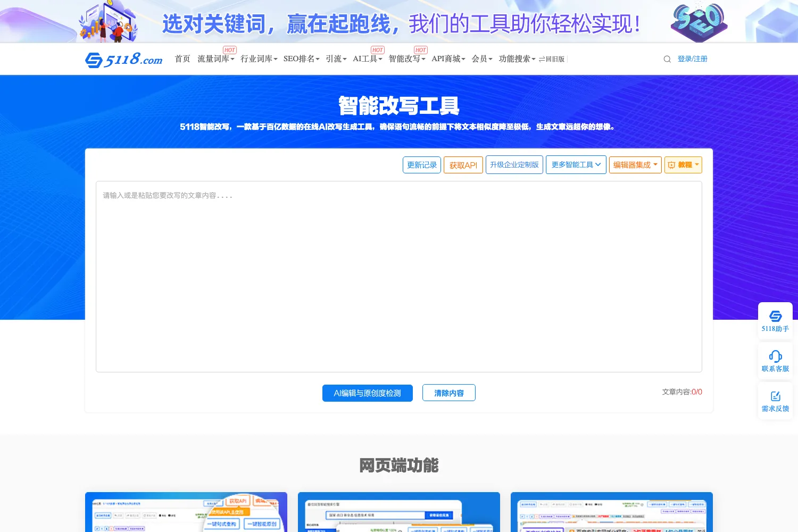Expand the 智能改写 menu
This screenshot has width=798, height=532.
tap(407, 59)
